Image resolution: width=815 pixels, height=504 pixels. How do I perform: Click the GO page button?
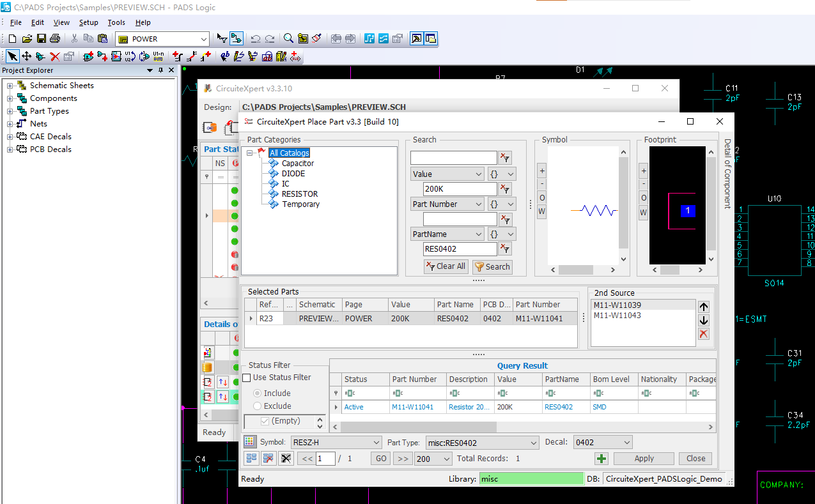click(x=381, y=459)
